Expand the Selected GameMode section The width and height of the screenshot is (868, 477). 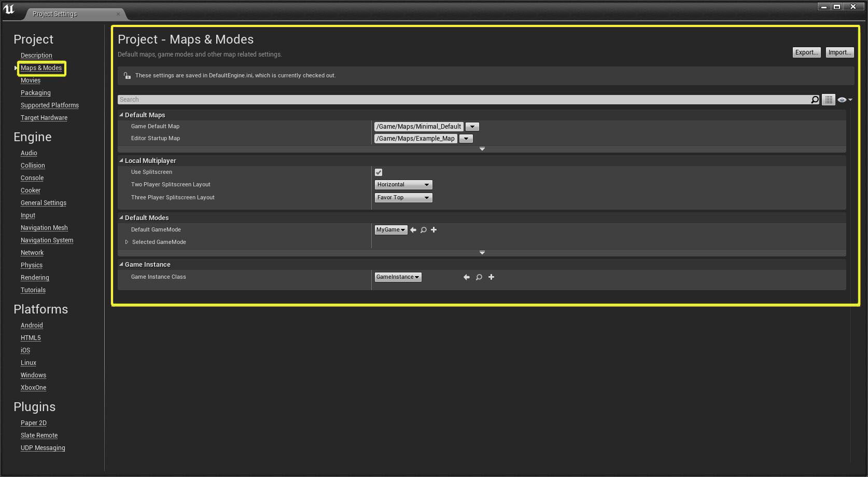127,242
